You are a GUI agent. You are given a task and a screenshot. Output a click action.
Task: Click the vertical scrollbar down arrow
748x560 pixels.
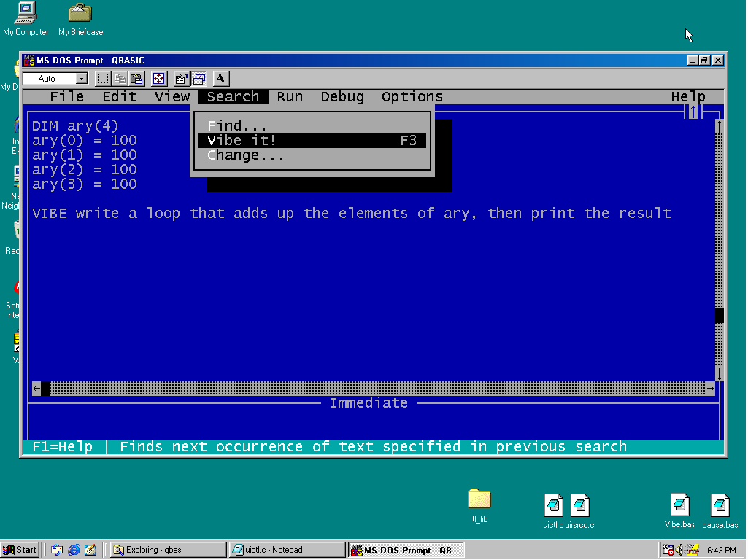click(x=720, y=373)
